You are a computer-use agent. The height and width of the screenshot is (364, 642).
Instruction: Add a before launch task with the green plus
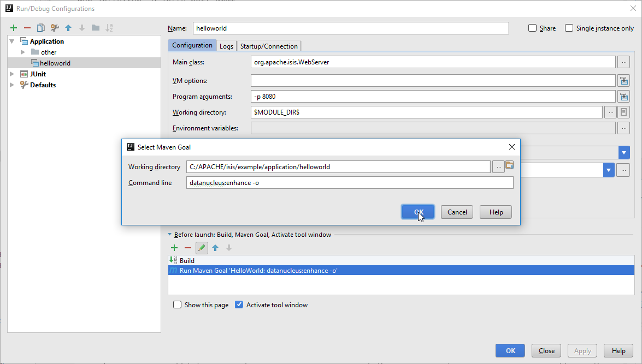coord(174,248)
